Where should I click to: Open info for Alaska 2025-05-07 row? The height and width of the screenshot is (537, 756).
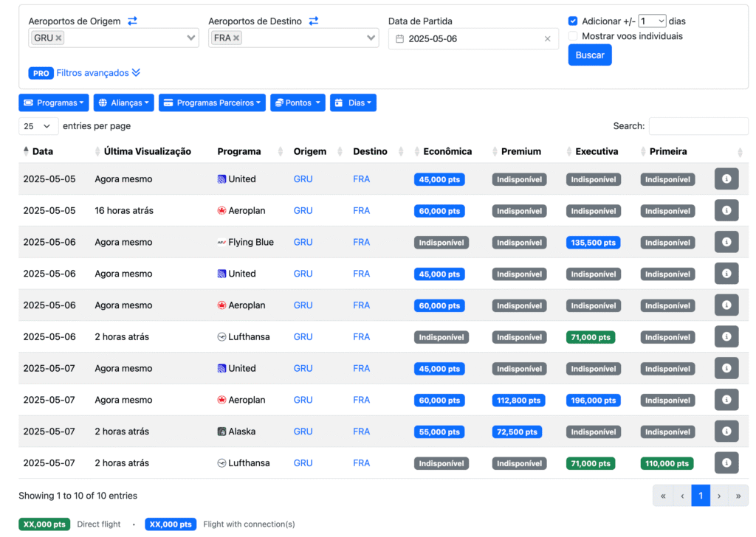[726, 431]
